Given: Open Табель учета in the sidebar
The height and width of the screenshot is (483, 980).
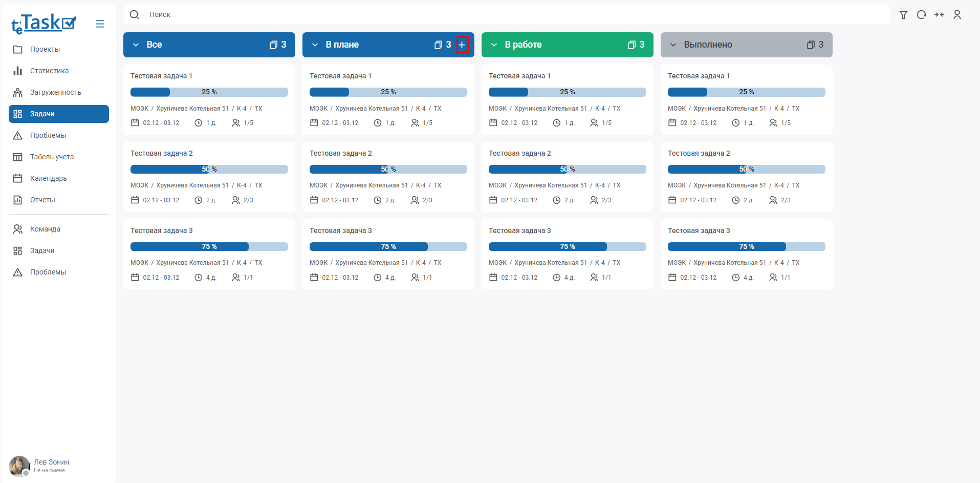Looking at the screenshot, I should (x=52, y=157).
